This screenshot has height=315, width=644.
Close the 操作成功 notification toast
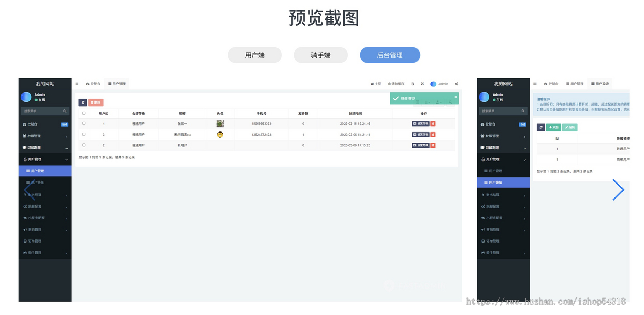456,97
